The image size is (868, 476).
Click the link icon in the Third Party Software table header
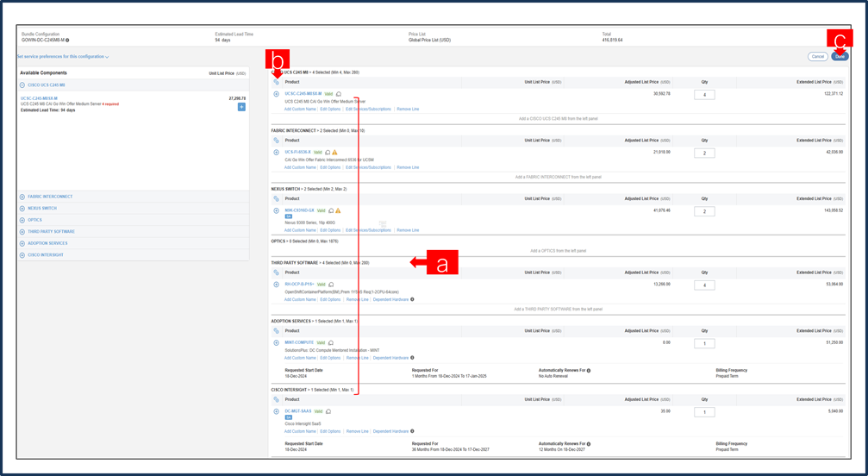point(276,272)
